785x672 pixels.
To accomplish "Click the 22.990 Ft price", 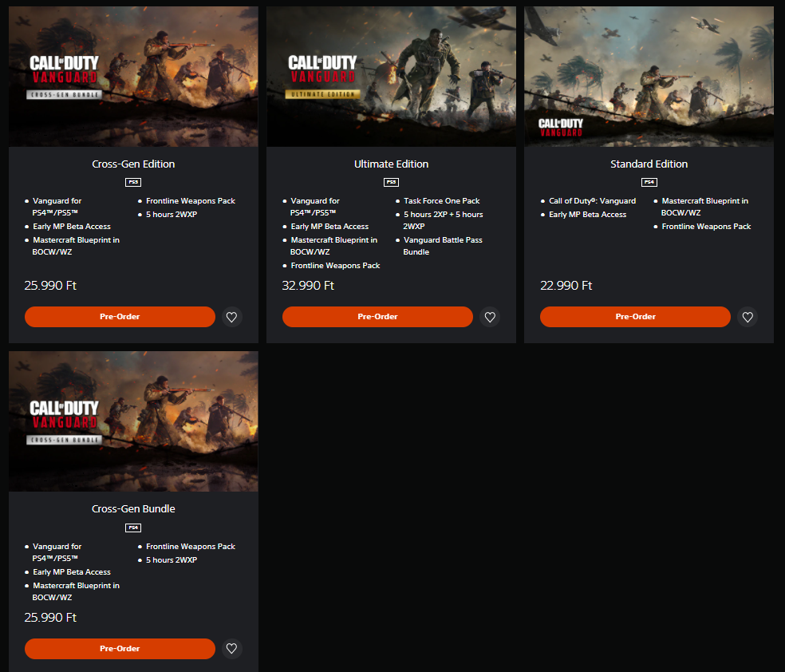I will click(x=566, y=286).
